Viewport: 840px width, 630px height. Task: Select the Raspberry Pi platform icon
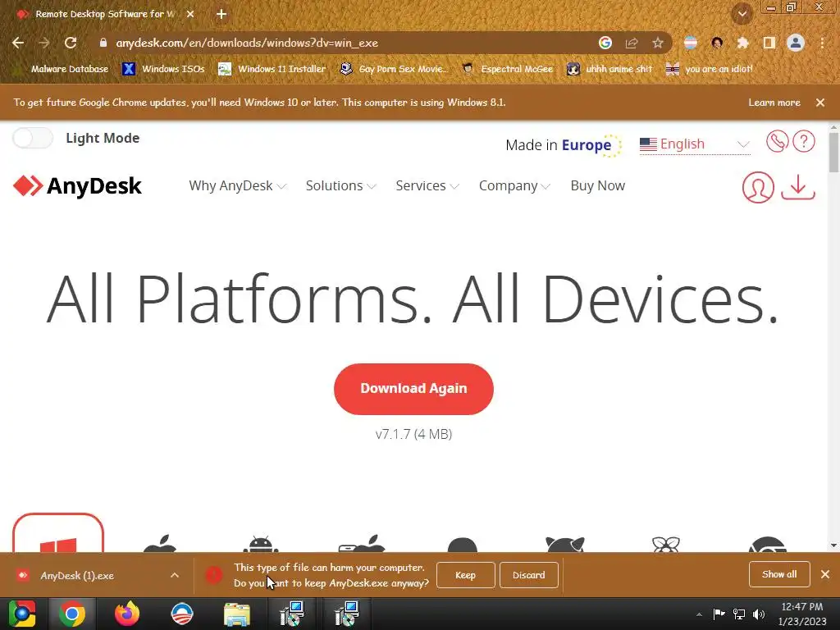[666, 544]
